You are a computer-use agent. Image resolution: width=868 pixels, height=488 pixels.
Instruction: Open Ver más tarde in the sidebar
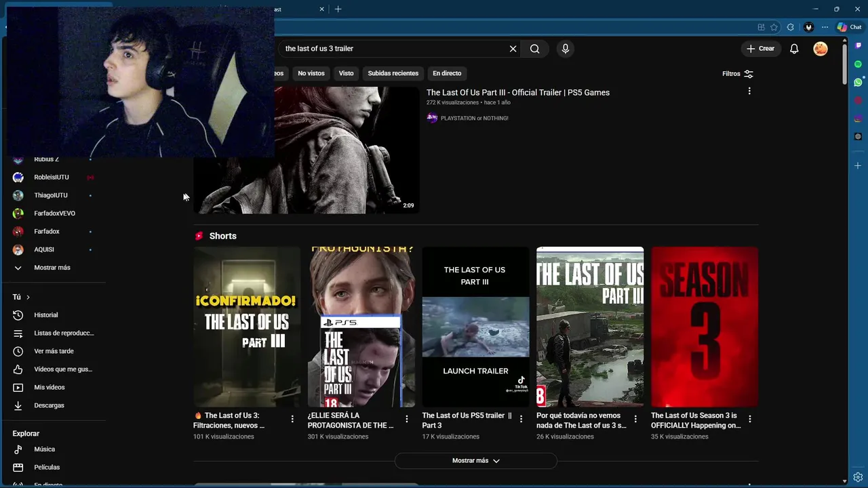tap(53, 351)
